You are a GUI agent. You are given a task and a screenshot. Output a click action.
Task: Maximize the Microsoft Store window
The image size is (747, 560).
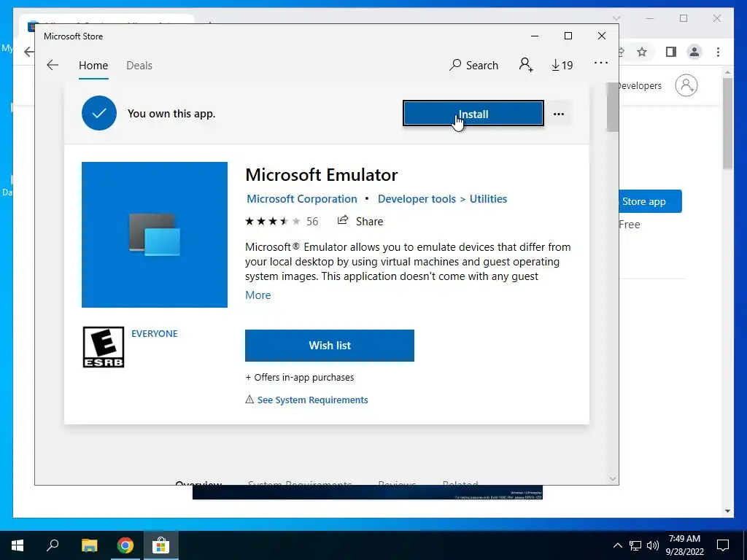(568, 36)
